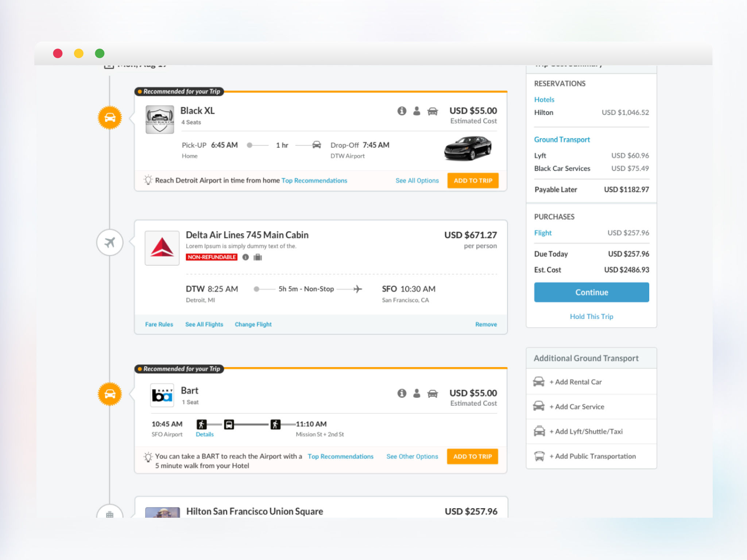
Task: Click the green window zoom button
Action: (100, 53)
